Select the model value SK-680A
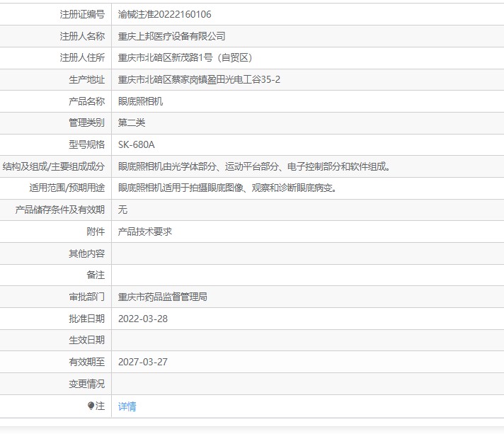 click(x=137, y=144)
